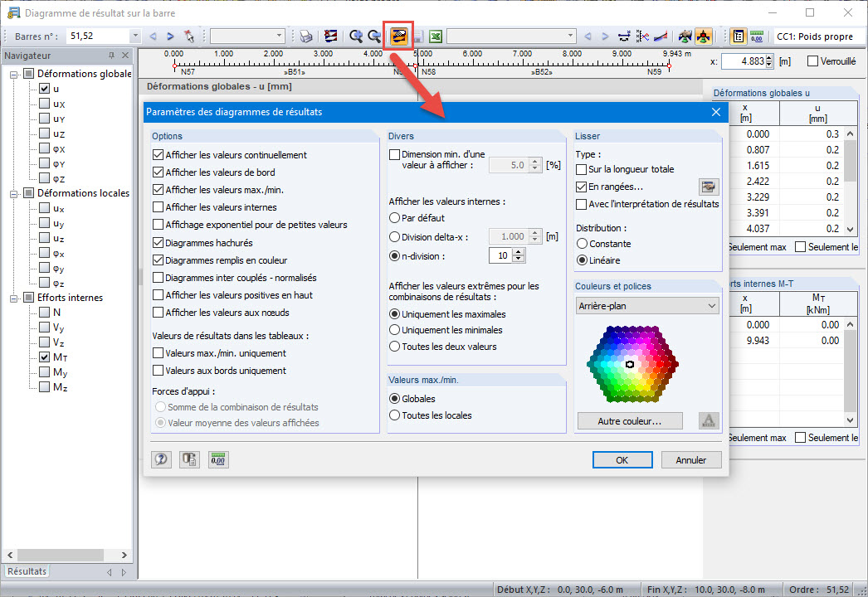The width and height of the screenshot is (868, 597).
Task: Click the 0.00 decimal places icon in toolbar
Action: [757, 36]
